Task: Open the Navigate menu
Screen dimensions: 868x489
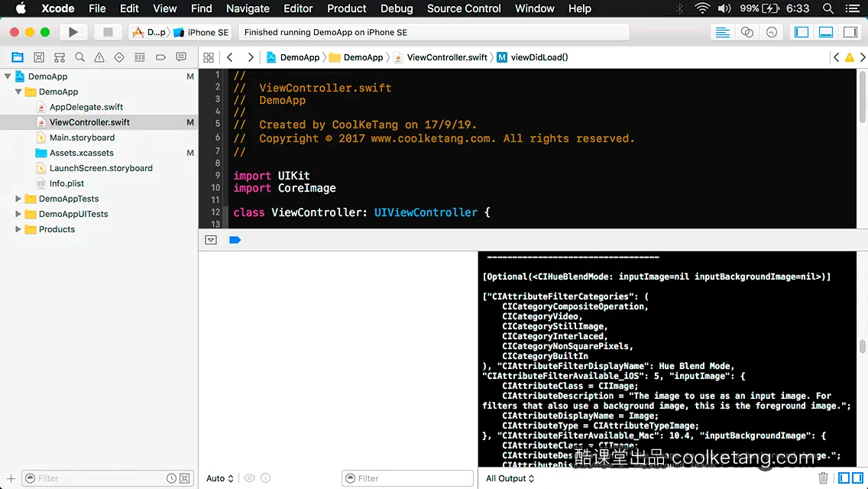Action: click(x=248, y=8)
